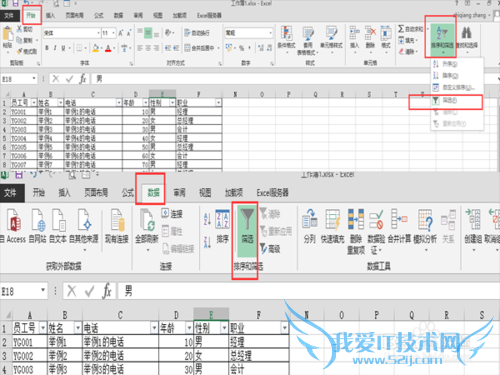Toggle Wrap Text in upper window
Screen dimensions: 500x375
point(197,33)
